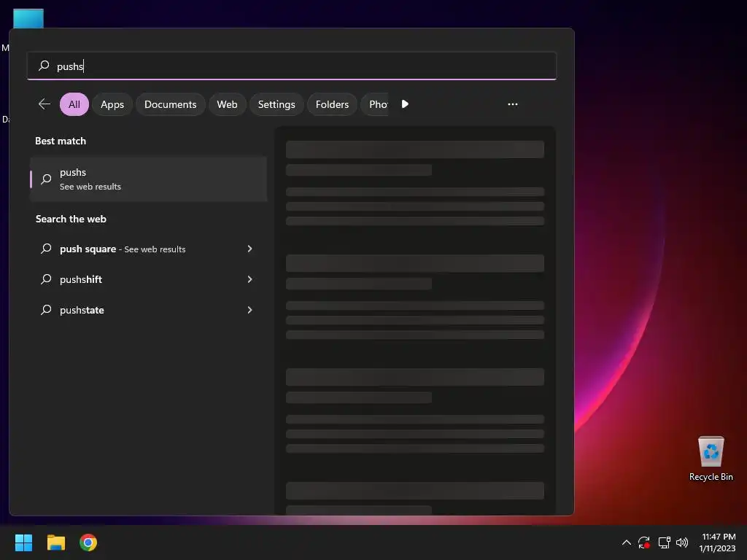This screenshot has width=747, height=560.
Task: Select the Recycle Bin desktop icon
Action: pos(711,459)
